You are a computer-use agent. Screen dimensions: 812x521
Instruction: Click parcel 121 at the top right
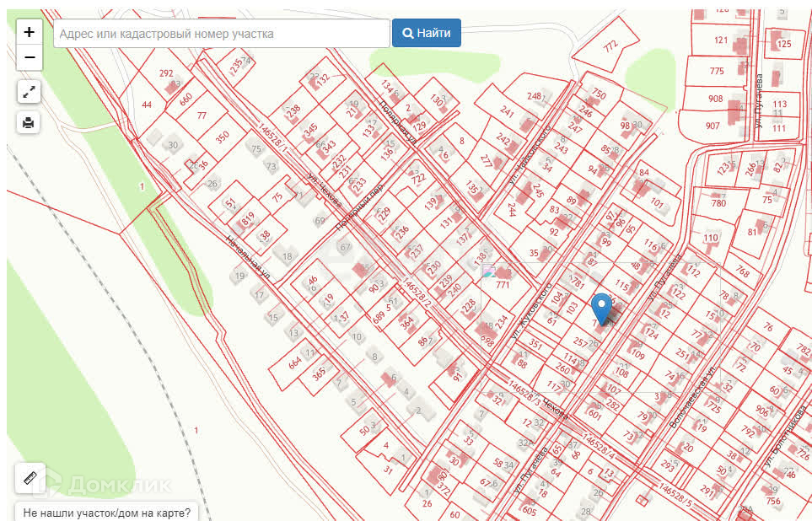click(720, 40)
